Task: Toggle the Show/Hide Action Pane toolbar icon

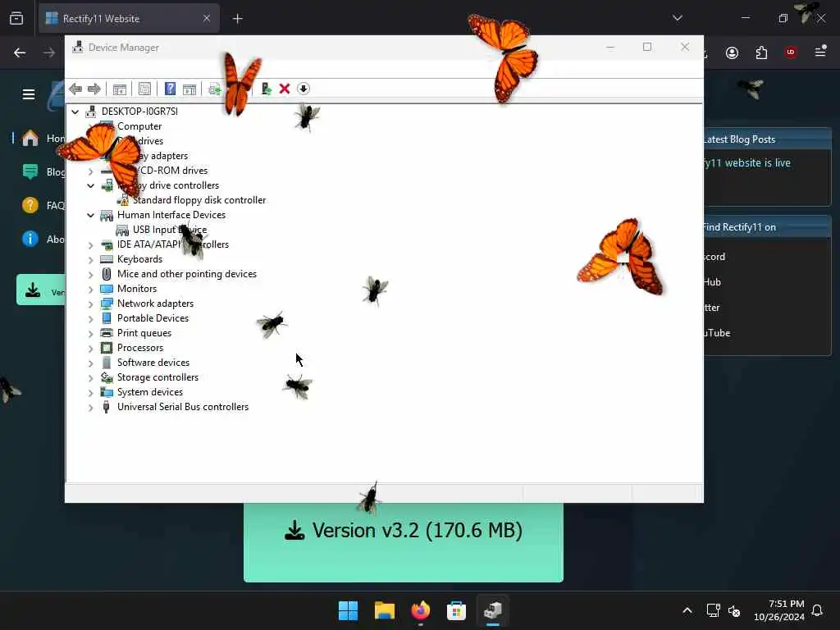Action: (189, 89)
